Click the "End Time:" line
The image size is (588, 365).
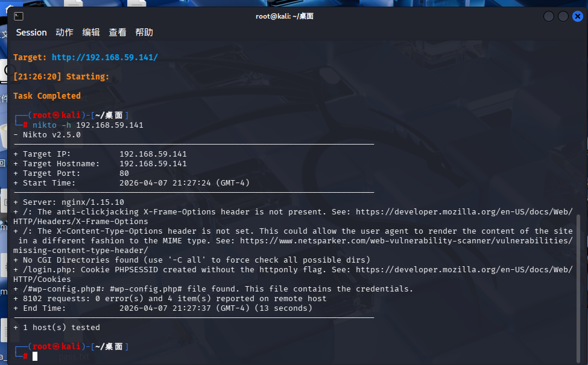coord(163,308)
